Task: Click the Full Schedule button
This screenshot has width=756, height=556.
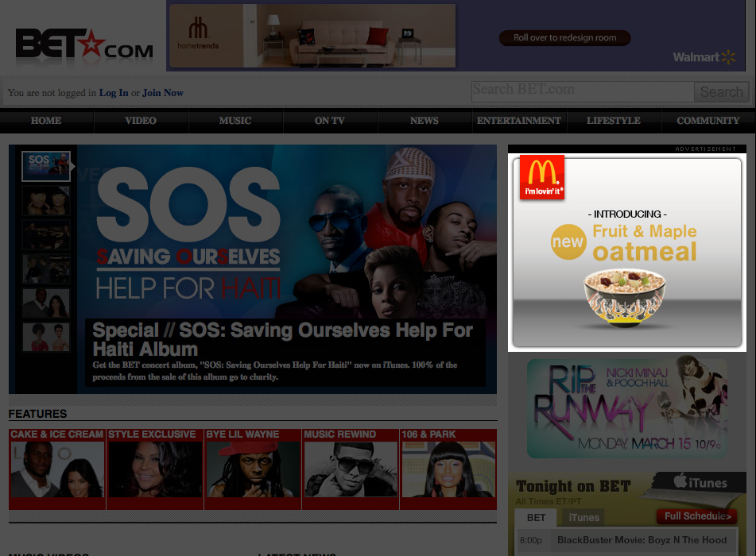Action: click(x=697, y=516)
